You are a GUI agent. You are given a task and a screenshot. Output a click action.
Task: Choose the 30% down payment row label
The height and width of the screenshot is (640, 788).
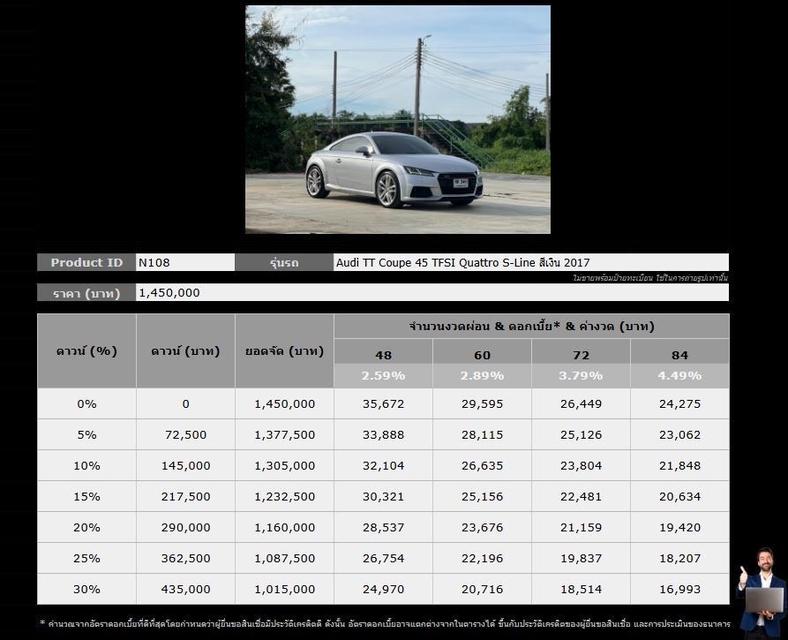[x=87, y=590]
